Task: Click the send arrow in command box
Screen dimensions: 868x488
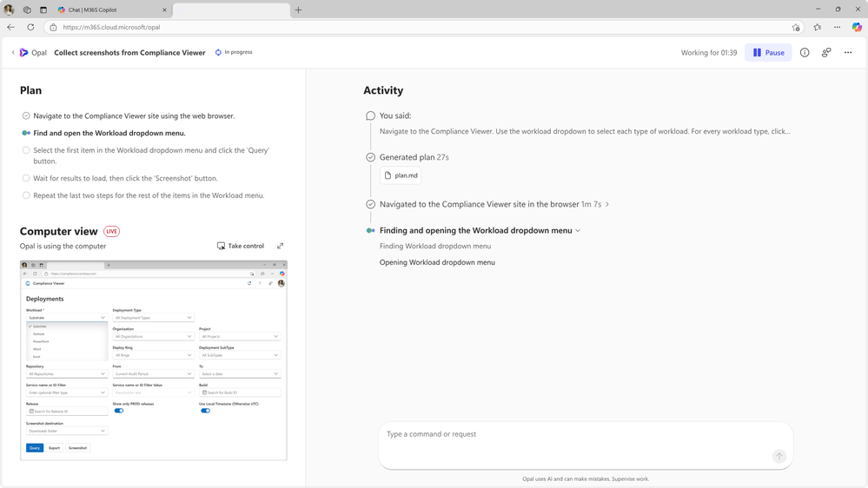Action: click(x=779, y=456)
